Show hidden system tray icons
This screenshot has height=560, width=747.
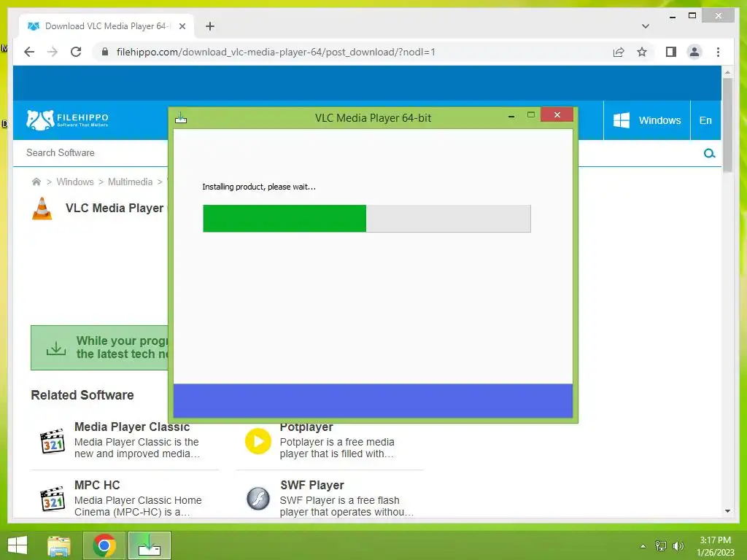(643, 546)
